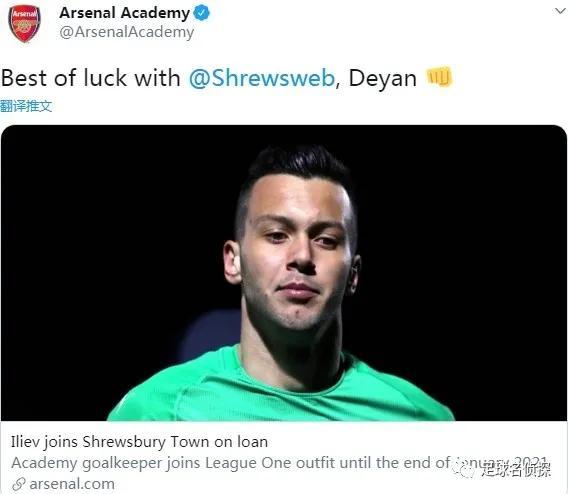Open the goalkeeper photo preview
Image resolution: width=568 pixels, height=494 pixels.
(x=284, y=273)
